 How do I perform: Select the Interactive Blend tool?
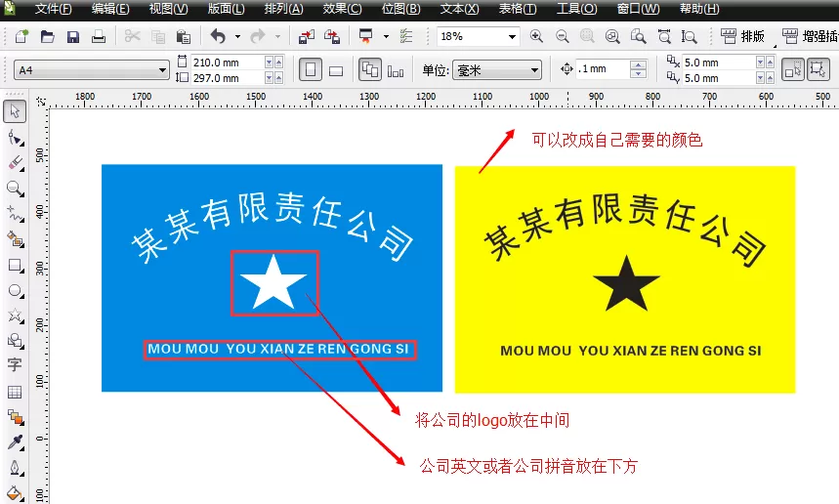(x=15, y=417)
